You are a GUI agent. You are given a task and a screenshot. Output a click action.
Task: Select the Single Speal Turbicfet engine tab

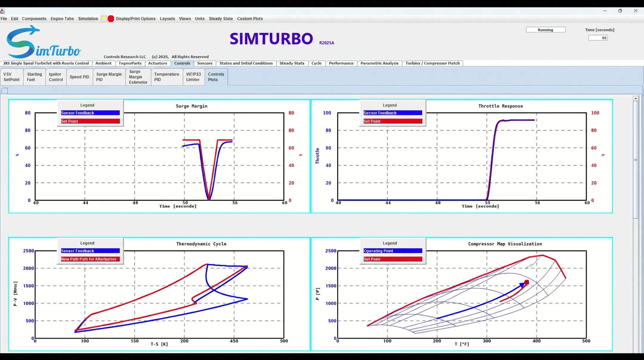(46, 63)
